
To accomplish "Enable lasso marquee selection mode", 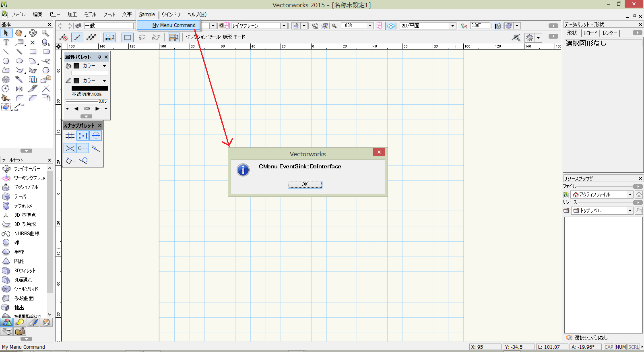I will point(142,37).
